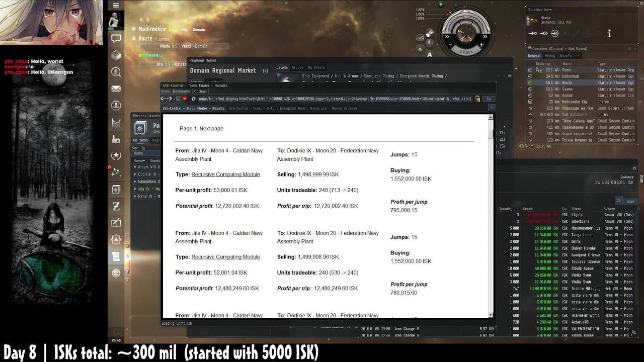Select Tarl deCadenet Imicus in overview
Screen dimensions: 644x362
[x=581, y=115]
